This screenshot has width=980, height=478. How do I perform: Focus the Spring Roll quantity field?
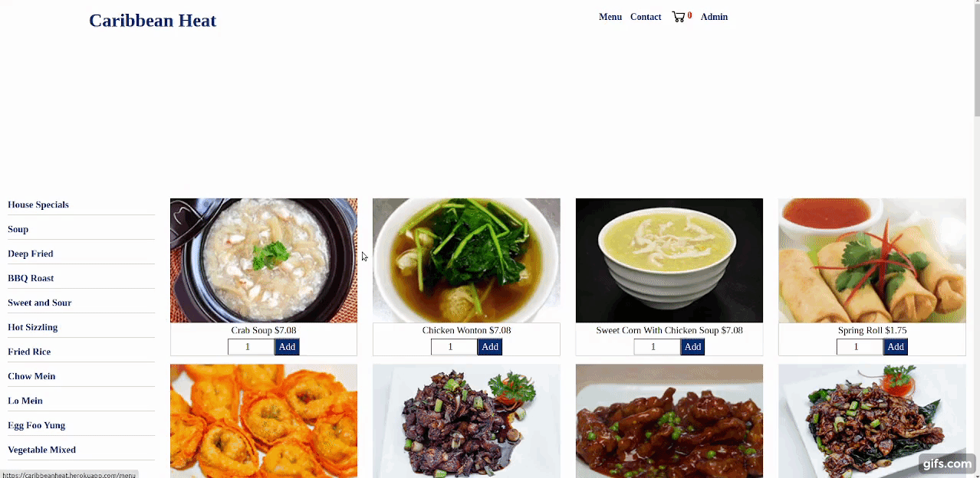tap(860, 347)
